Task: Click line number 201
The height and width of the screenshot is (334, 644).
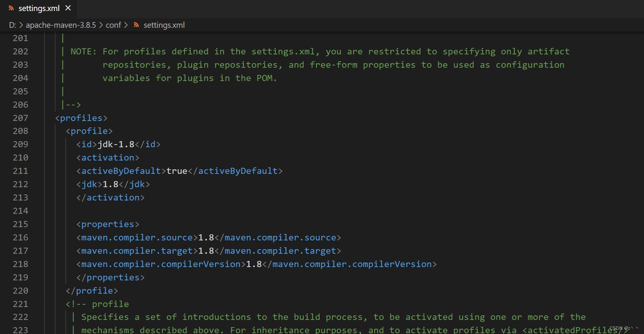Action: coord(21,38)
